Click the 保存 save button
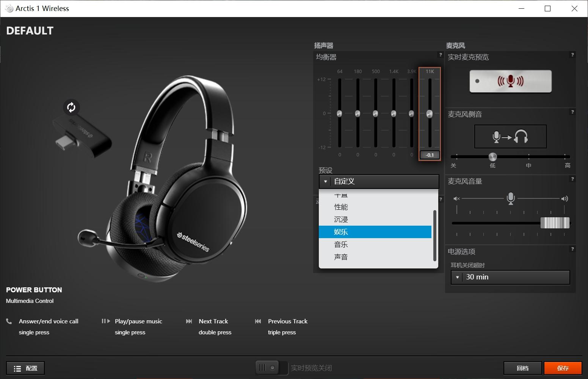The width and height of the screenshot is (588, 379). [x=563, y=367]
